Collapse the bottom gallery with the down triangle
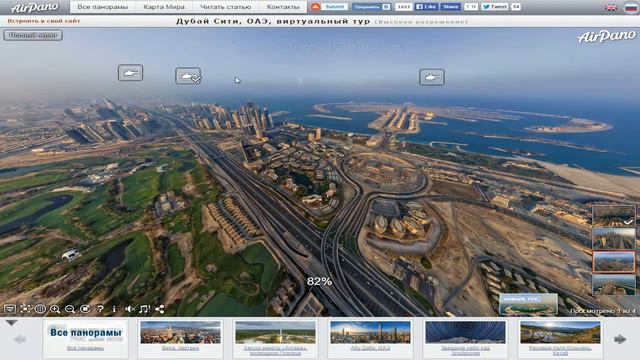Viewport: 640px width, 360px height. pos(11,323)
